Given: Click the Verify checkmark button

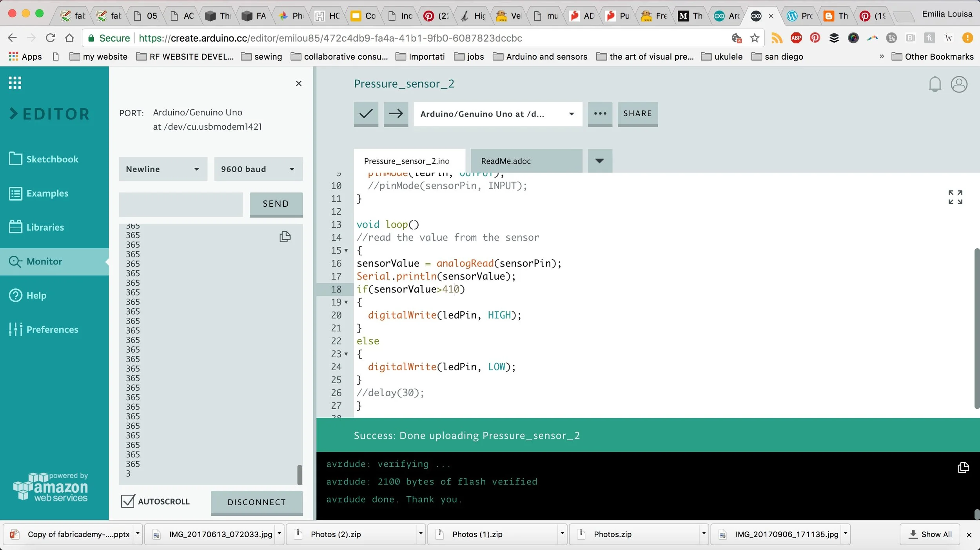Looking at the screenshot, I should click(366, 114).
